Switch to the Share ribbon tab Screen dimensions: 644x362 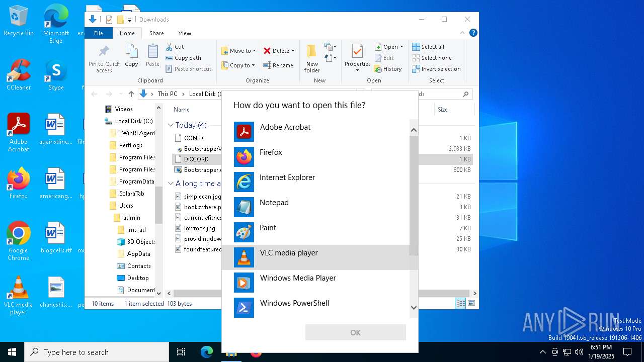click(156, 33)
